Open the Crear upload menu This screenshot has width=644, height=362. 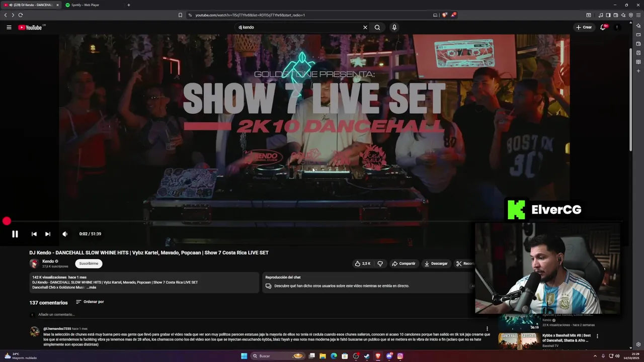(584, 27)
